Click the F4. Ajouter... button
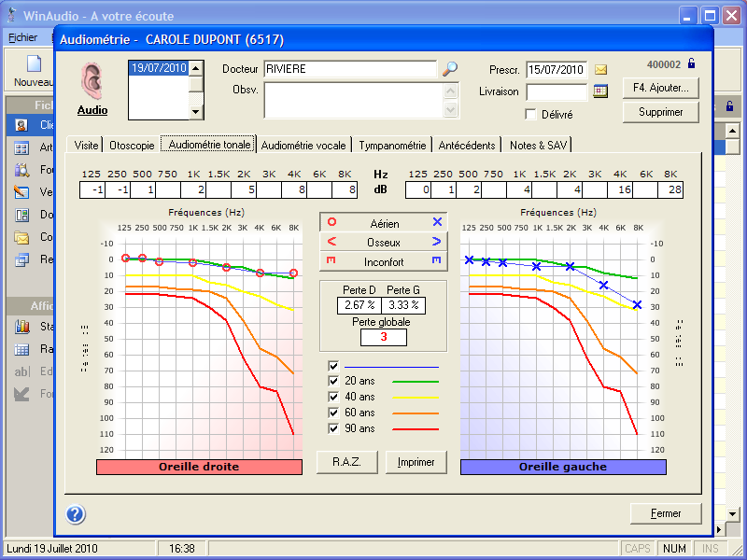Viewport: 747px width, 560px height. click(x=660, y=88)
